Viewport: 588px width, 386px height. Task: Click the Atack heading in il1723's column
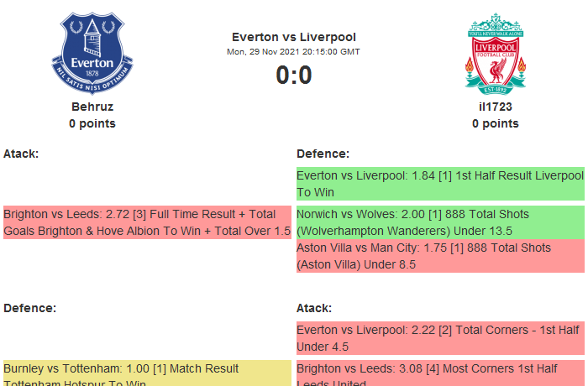(x=314, y=308)
